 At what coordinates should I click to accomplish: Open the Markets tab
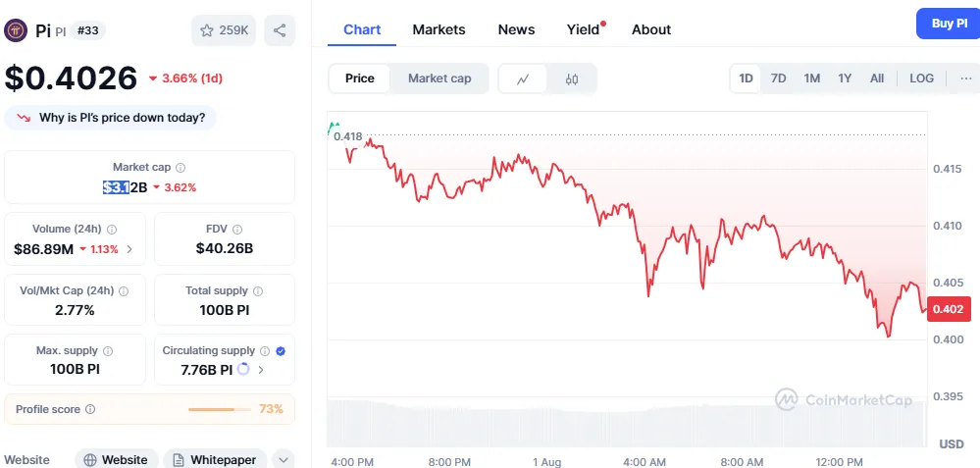coord(438,29)
